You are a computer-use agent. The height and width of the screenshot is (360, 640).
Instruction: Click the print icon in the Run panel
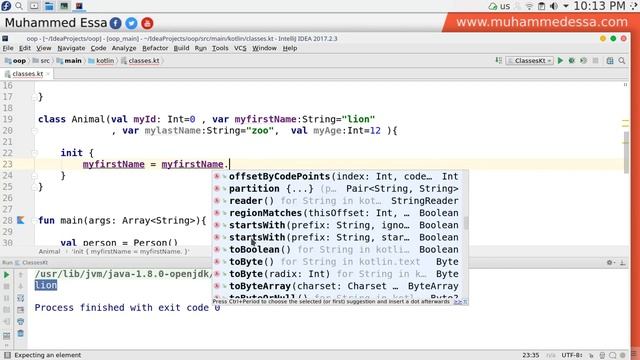click(20, 322)
